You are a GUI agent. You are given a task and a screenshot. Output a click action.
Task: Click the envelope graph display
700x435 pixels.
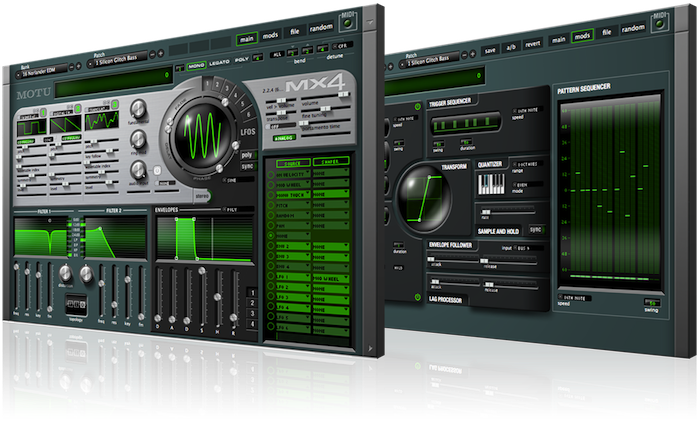[204, 239]
